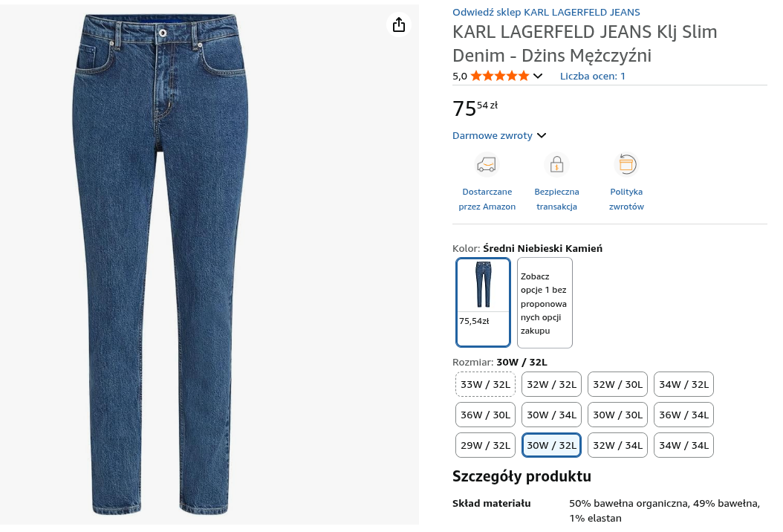The image size is (783, 532).
Task: Click the share icon on product image
Action: (399, 25)
